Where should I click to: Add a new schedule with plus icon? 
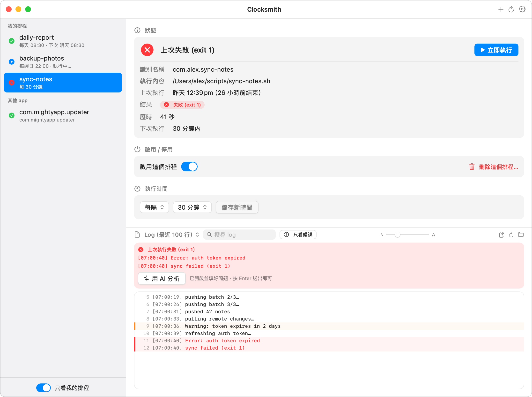(x=501, y=9)
